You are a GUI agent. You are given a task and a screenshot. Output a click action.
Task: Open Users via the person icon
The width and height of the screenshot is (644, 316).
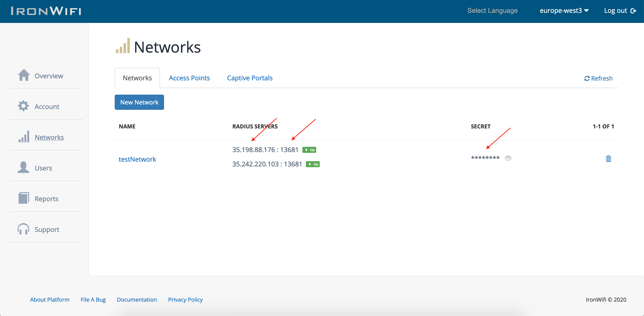coord(24,167)
